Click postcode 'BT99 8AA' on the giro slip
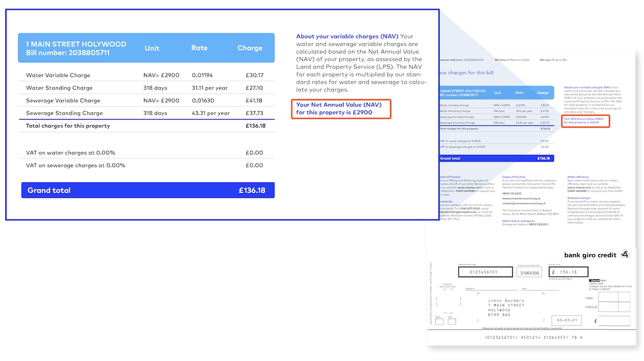Image resolution: width=644 pixels, height=361 pixels. coord(500,314)
